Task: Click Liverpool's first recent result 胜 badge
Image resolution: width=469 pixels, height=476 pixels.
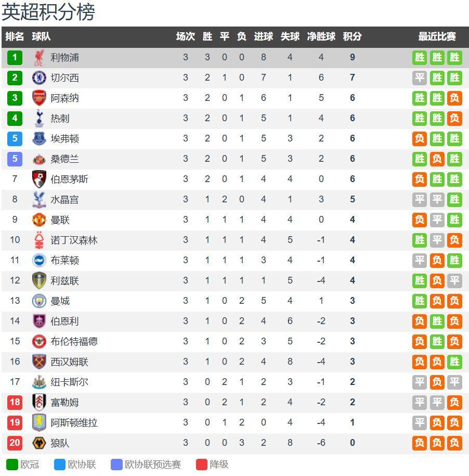Action: point(420,57)
